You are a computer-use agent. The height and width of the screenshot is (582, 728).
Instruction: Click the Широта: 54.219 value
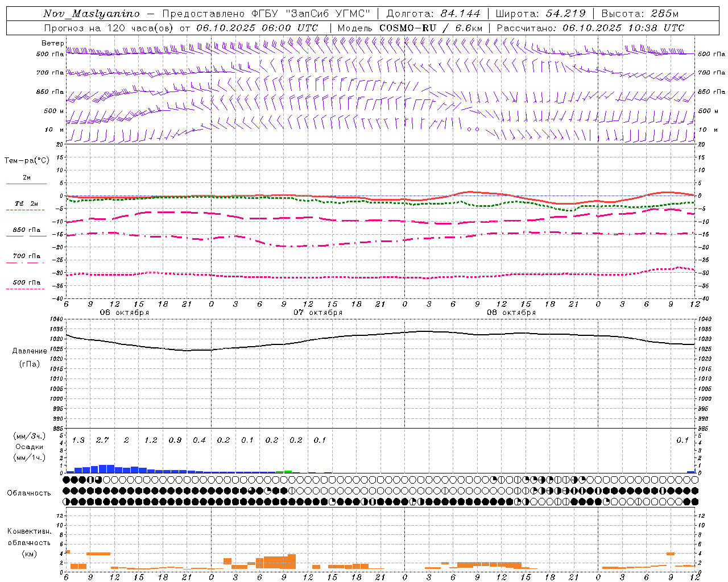(540, 14)
